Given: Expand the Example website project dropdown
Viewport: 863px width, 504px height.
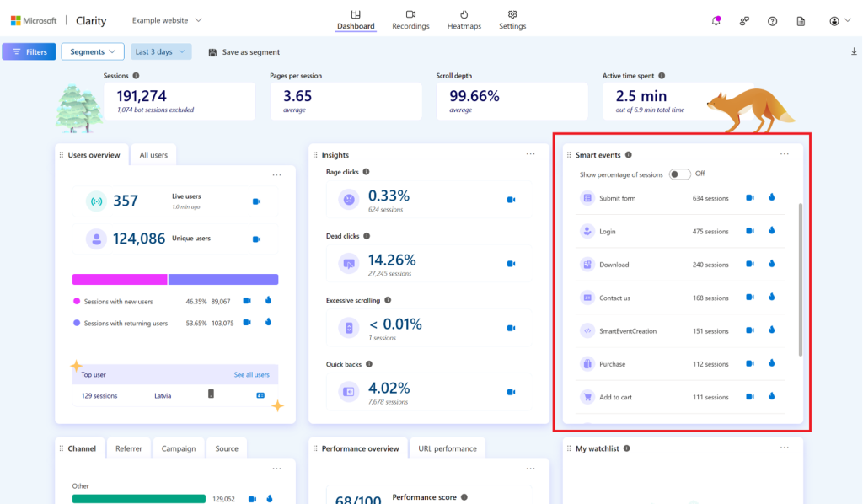Looking at the screenshot, I should pyautogui.click(x=167, y=20).
